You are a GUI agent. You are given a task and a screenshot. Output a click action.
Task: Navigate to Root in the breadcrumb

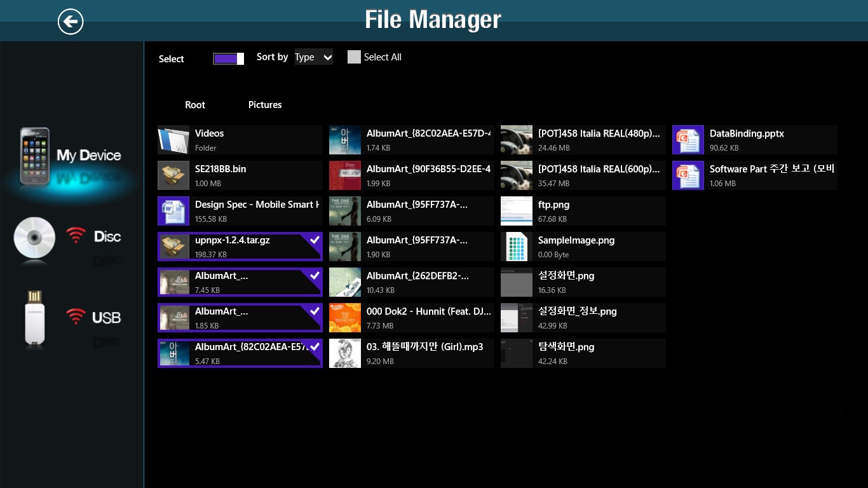pos(195,105)
